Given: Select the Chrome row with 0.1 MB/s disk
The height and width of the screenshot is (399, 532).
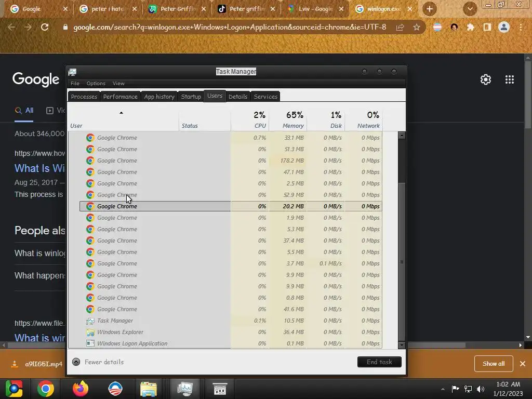Looking at the screenshot, I should (x=231, y=263).
